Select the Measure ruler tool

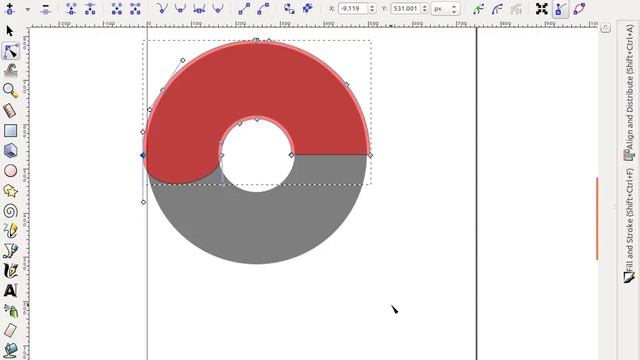(x=10, y=111)
